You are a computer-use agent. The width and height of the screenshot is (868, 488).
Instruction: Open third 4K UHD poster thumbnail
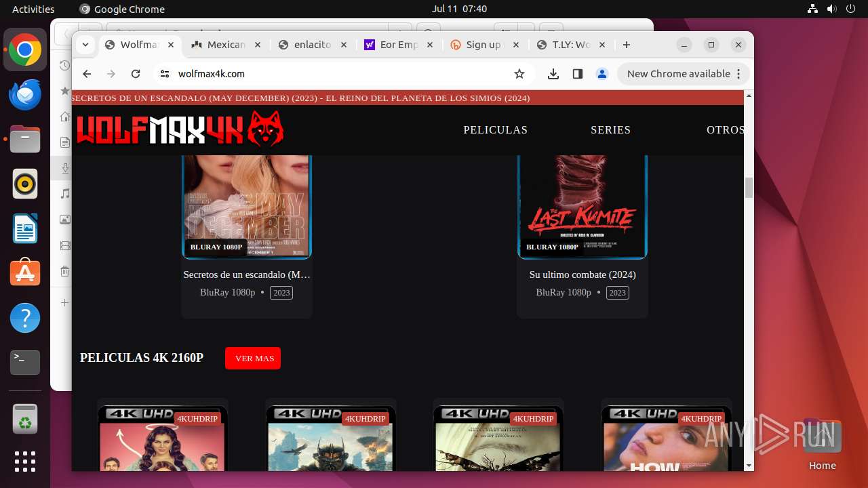point(498,438)
